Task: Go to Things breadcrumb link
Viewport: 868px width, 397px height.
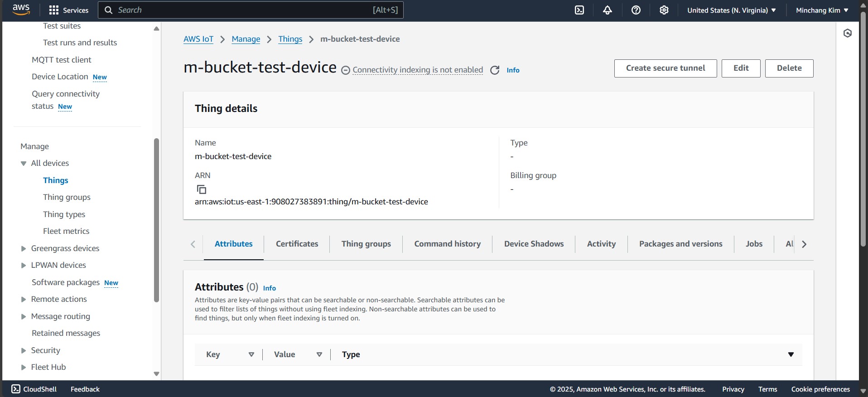Action: (290, 39)
